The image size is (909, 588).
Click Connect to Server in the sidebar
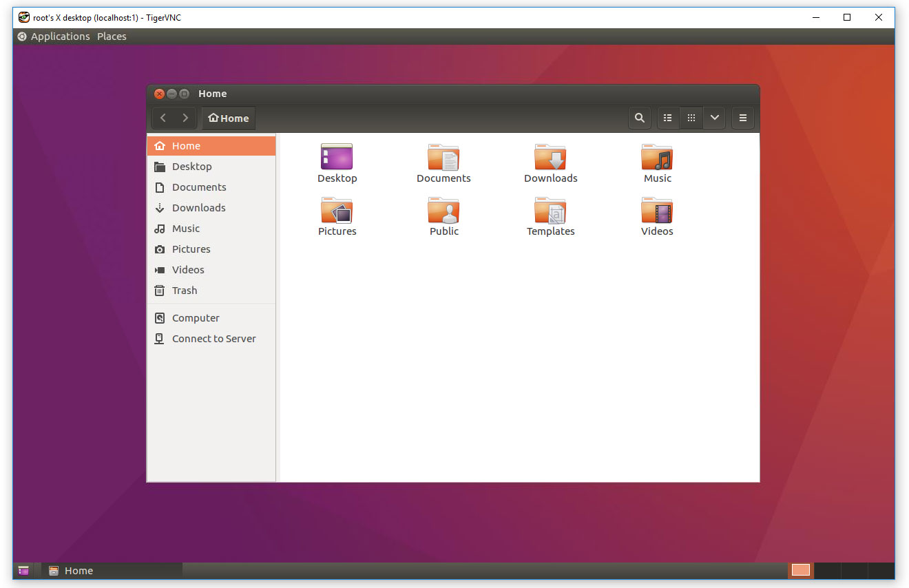(x=211, y=338)
